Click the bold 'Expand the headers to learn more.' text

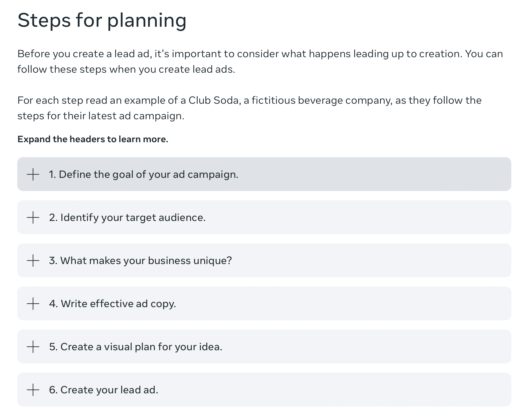[x=93, y=139]
